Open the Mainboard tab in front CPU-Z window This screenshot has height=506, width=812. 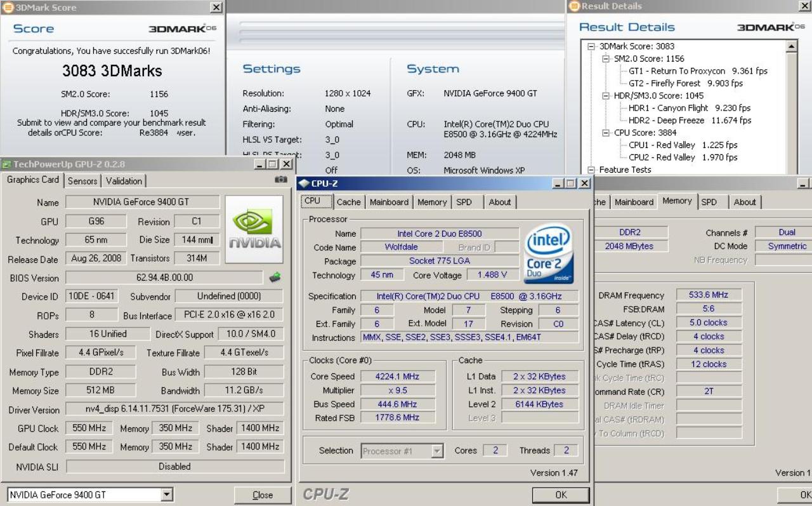tap(389, 202)
